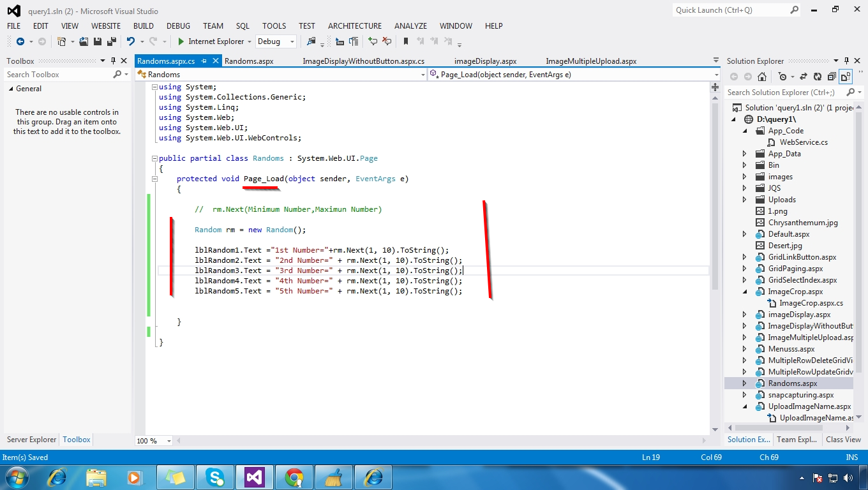
Task: Click Navigate Backward on the toolbar
Action: click(x=21, y=41)
